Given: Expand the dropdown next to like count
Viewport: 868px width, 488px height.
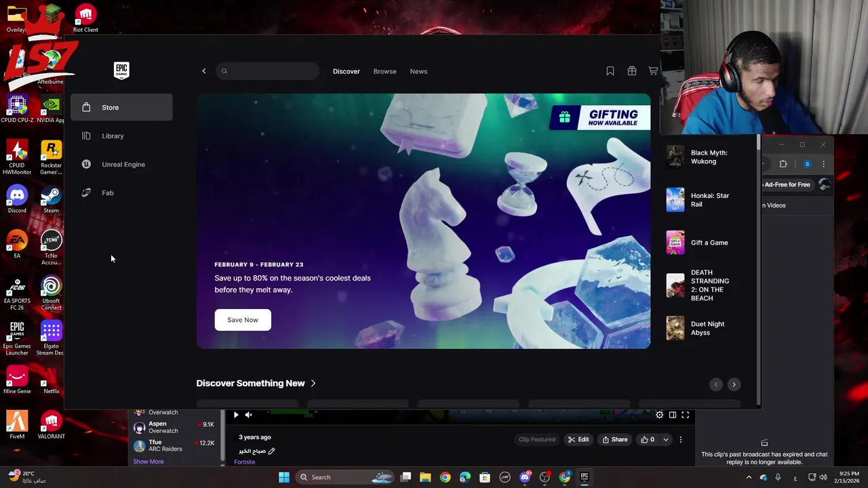Looking at the screenshot, I should click(666, 439).
